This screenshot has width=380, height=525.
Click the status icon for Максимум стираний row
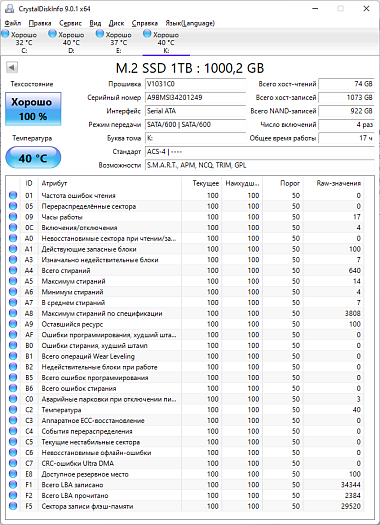click(13, 281)
